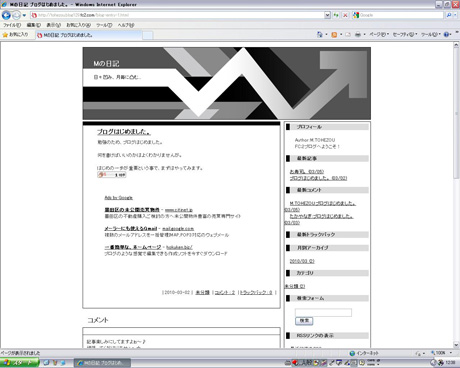Open the メーラーにも使えるGmail ad link

tap(131, 229)
